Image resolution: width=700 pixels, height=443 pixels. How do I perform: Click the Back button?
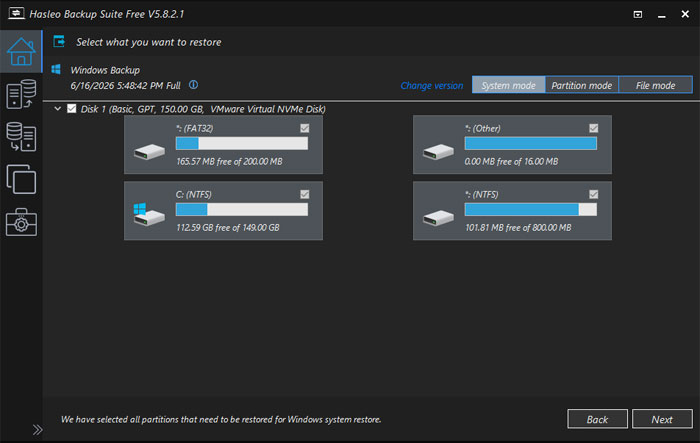[597, 419]
